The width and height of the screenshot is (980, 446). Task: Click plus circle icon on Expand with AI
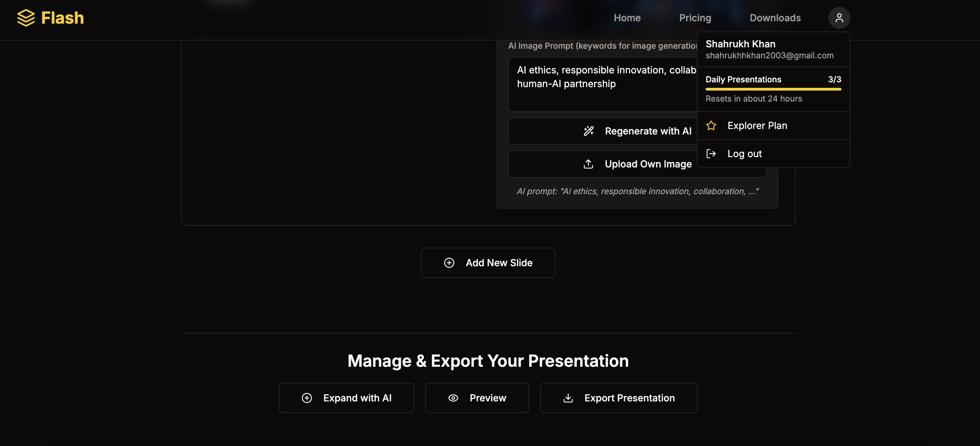307,398
